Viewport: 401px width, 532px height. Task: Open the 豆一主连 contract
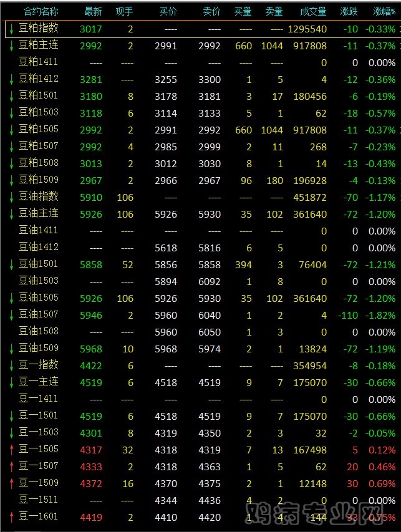click(39, 382)
